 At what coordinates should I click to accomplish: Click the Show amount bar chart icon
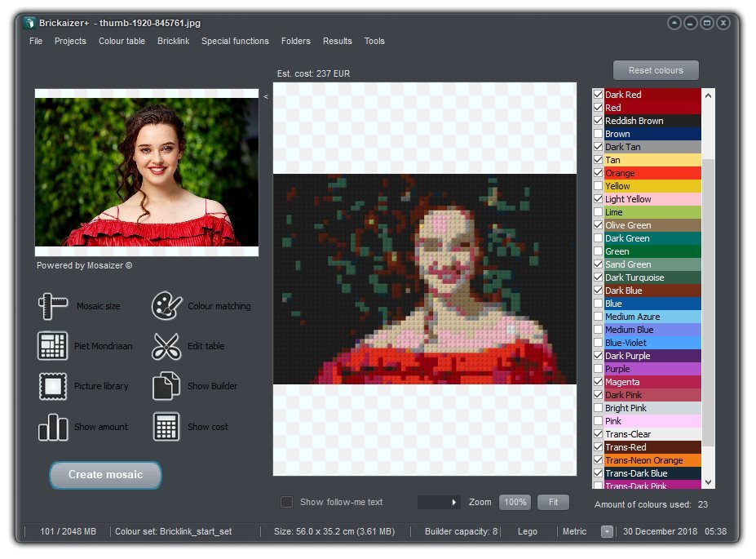click(53, 427)
